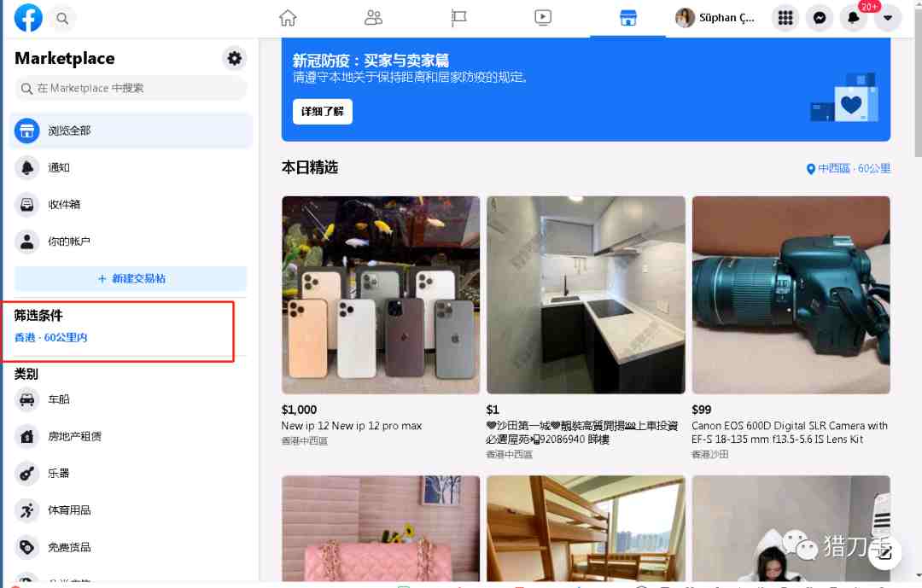Click the 'New ip 12 New ip 12 pro max' title
This screenshot has height=588, width=922.
352,426
